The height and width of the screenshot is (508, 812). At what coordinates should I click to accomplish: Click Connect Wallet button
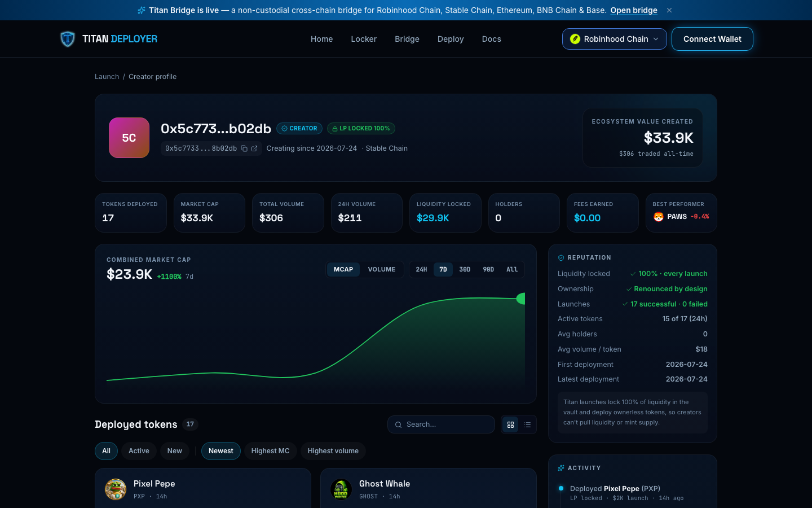tap(712, 39)
